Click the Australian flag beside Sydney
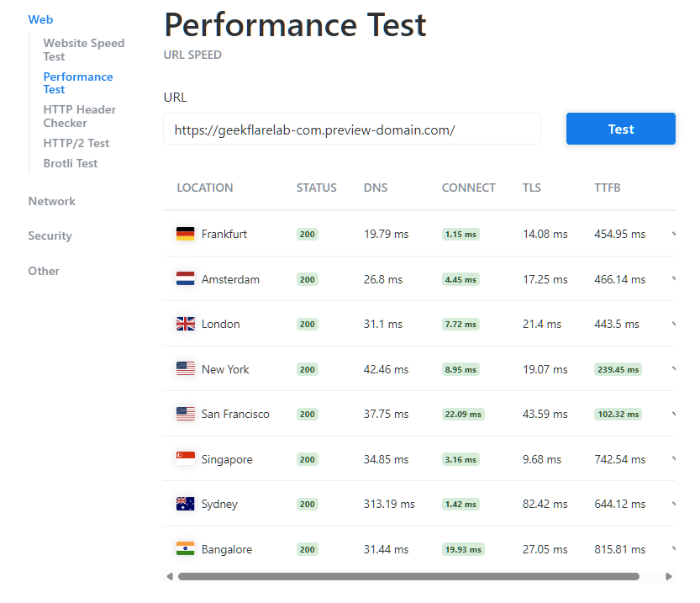Viewport: 700px width, 603px height. coord(187,504)
